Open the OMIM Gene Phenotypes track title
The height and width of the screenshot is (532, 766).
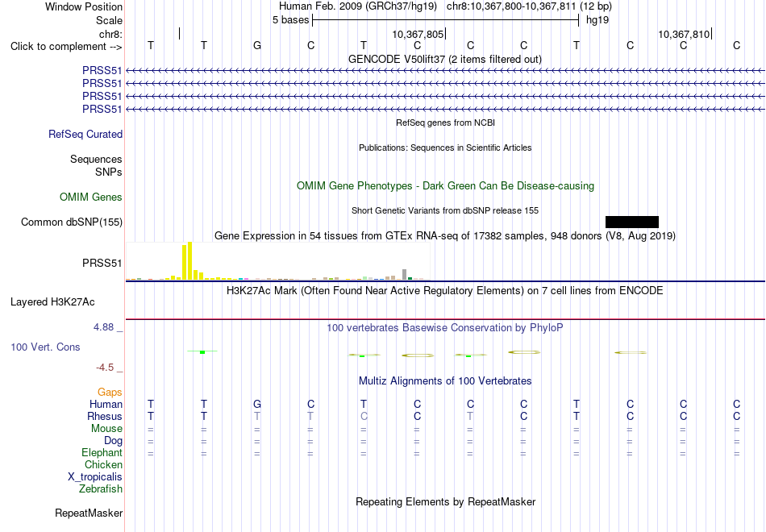(x=445, y=185)
